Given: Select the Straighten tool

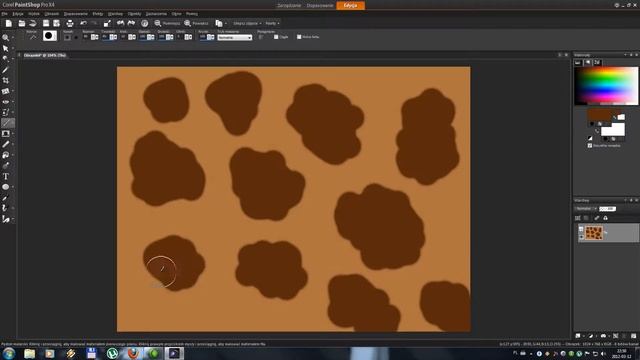Looking at the screenshot, I should 5,91.
